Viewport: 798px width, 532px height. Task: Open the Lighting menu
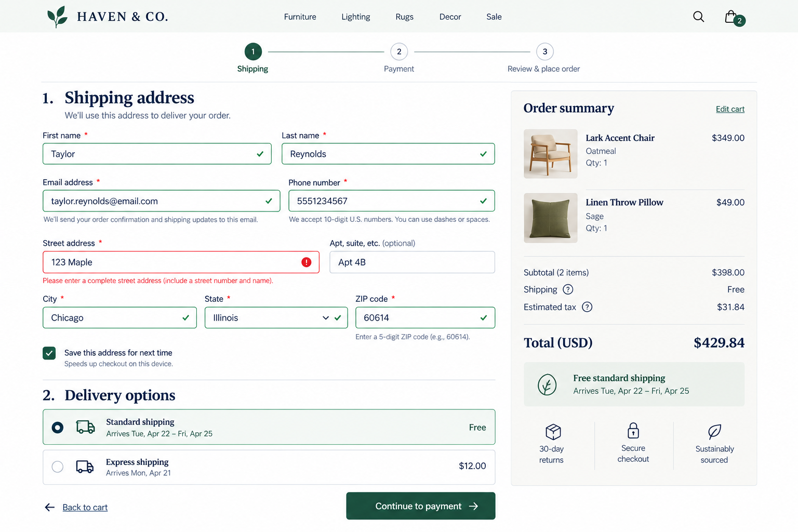(356, 17)
